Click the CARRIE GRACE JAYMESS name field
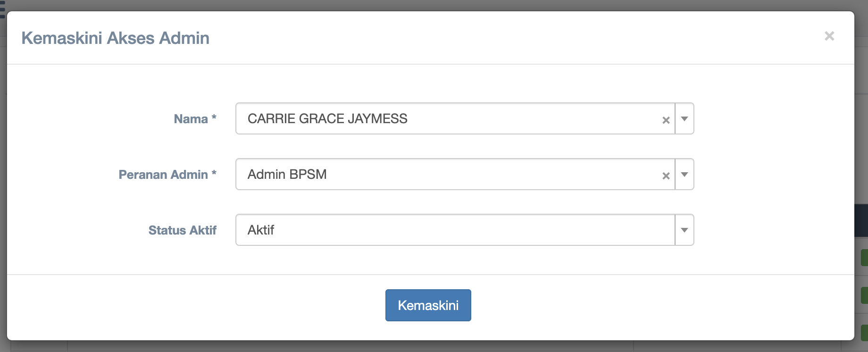 pyautogui.click(x=448, y=119)
